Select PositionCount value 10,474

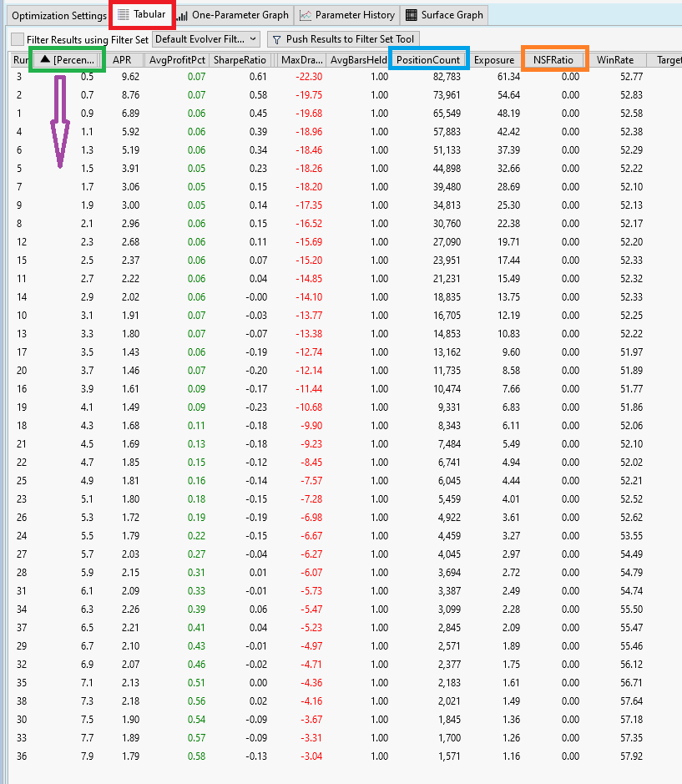click(447, 389)
